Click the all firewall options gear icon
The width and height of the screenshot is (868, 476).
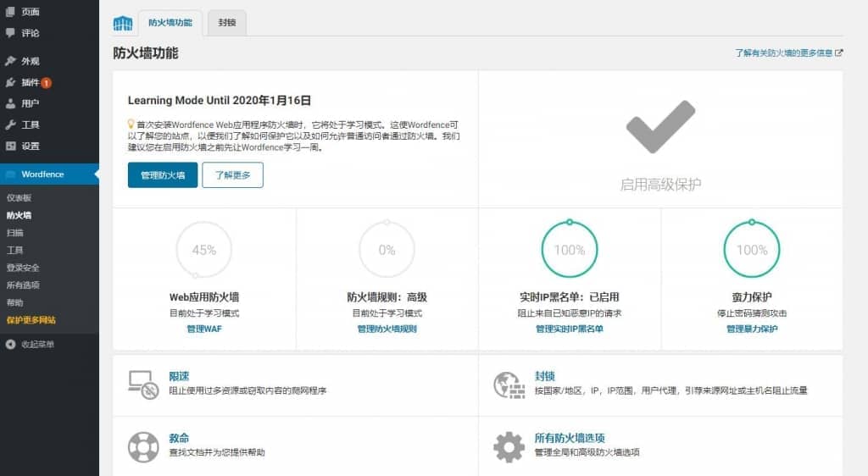point(509,446)
